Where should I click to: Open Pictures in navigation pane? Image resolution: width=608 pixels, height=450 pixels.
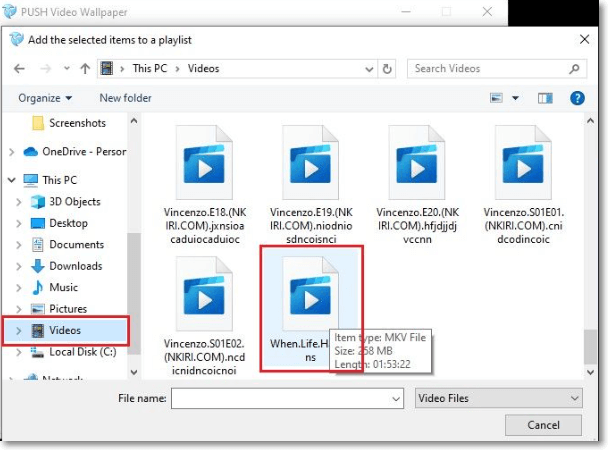(59, 309)
